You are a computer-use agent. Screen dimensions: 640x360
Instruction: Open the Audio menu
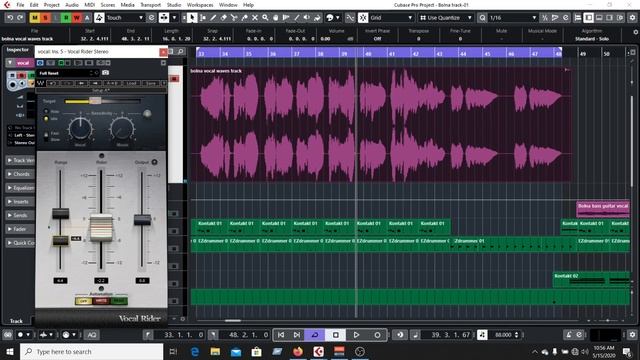point(72,5)
